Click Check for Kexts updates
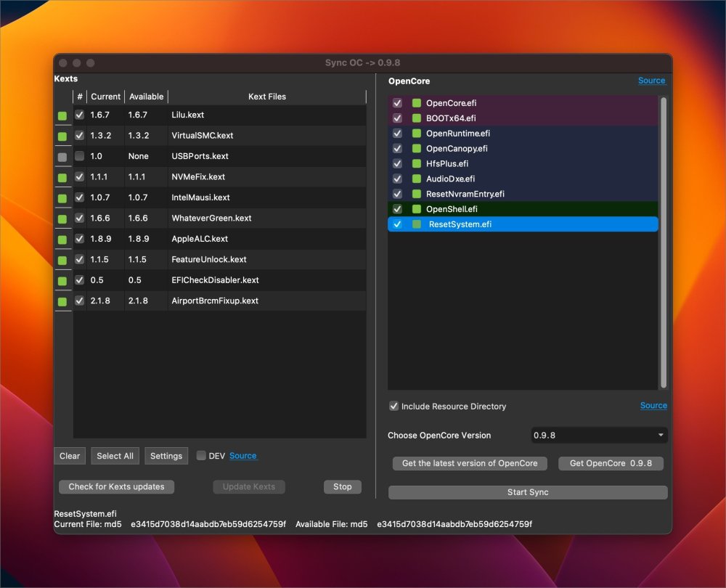Viewport: 726px width, 588px height. coord(116,486)
